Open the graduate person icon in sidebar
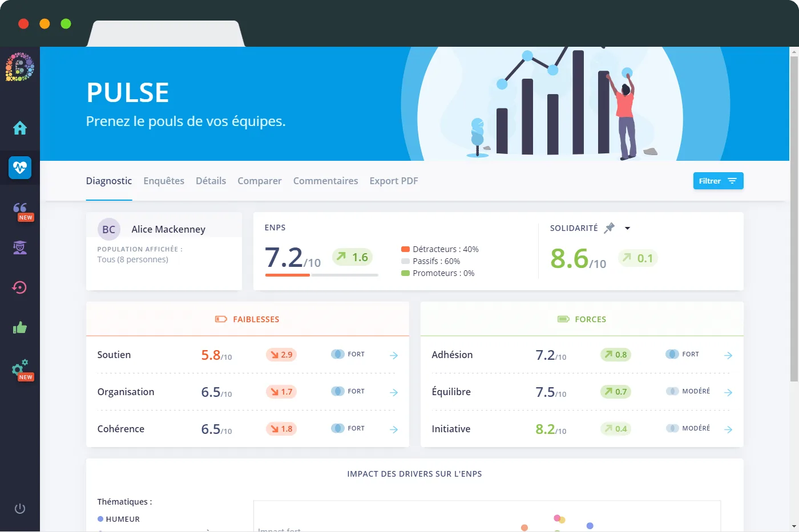The image size is (799, 532). [x=20, y=247]
